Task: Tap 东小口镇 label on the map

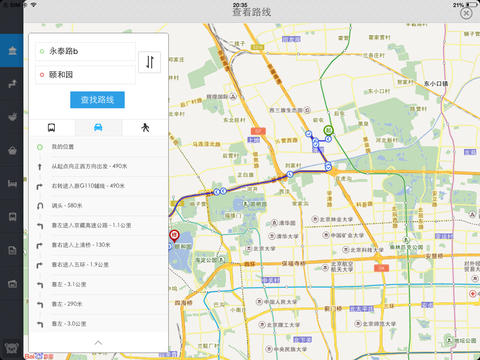Action: (x=436, y=83)
